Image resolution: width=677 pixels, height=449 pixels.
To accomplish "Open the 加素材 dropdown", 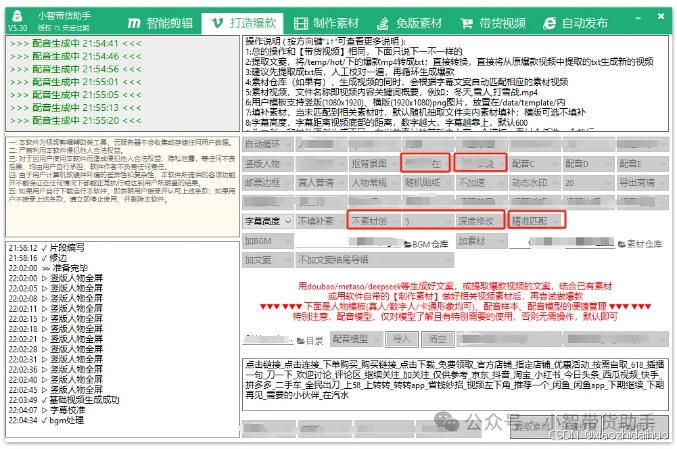I will [x=482, y=241].
